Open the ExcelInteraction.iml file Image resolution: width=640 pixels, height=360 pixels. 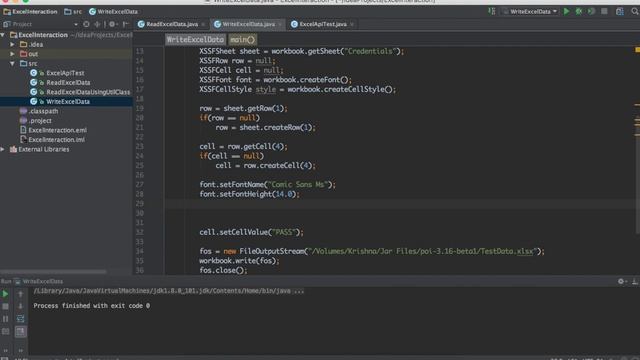pyautogui.click(x=57, y=140)
